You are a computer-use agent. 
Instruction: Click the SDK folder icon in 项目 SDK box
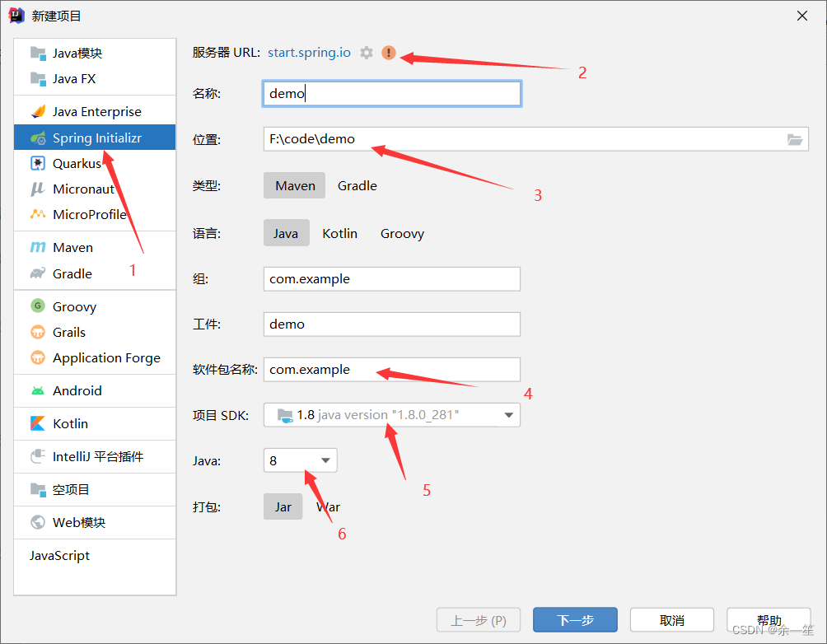[285, 416]
